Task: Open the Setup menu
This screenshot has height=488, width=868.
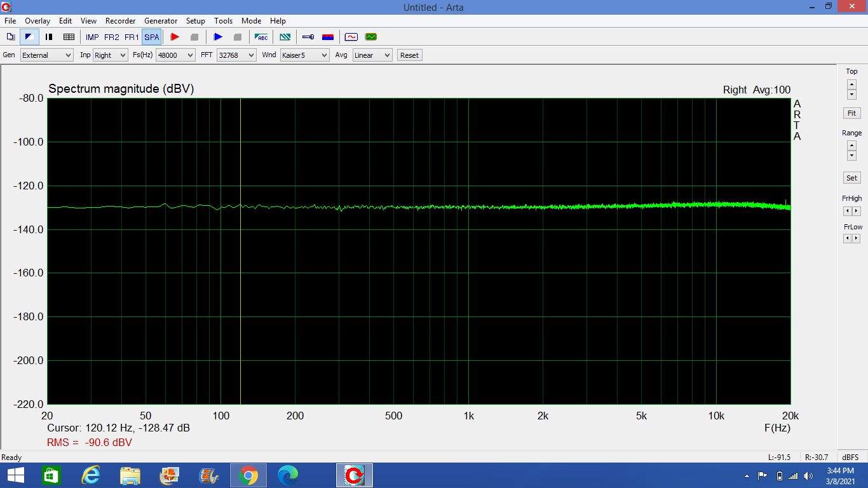Action: tap(196, 21)
